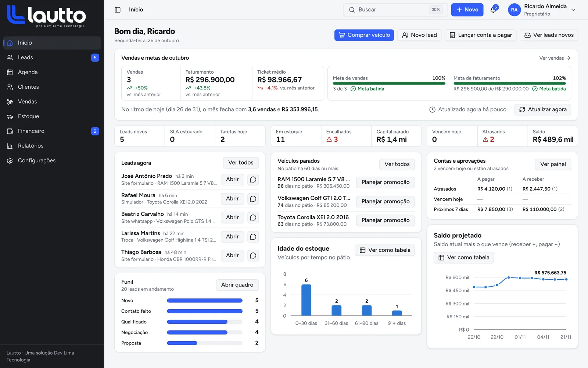Click Atualizar agora to refresh

(x=543, y=110)
